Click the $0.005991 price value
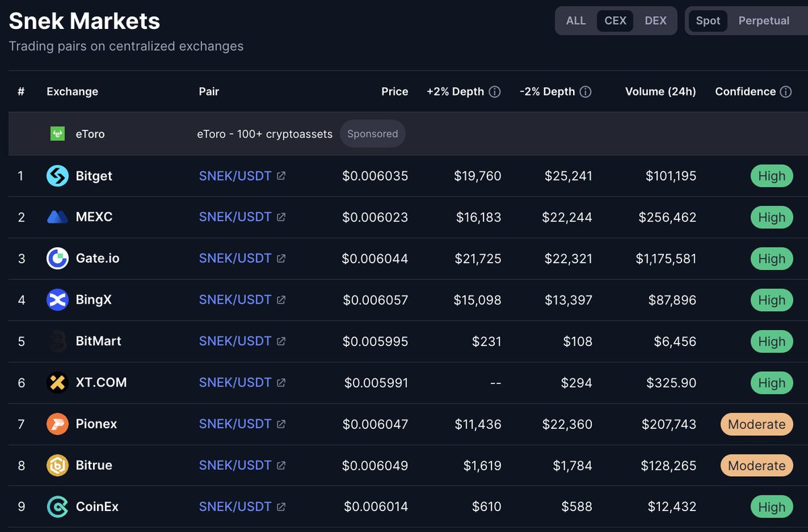This screenshot has height=532, width=808. pyautogui.click(x=376, y=383)
